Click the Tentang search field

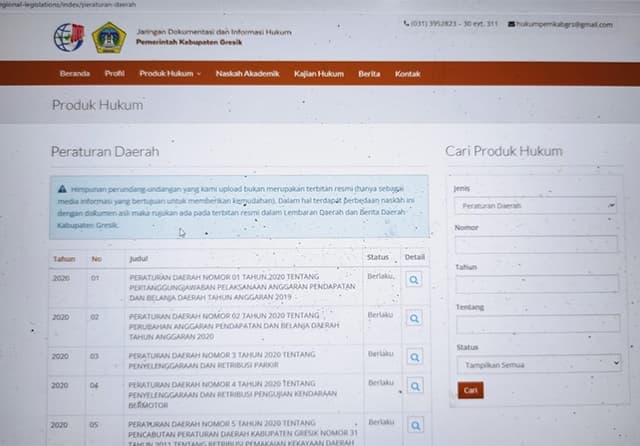(x=536, y=324)
